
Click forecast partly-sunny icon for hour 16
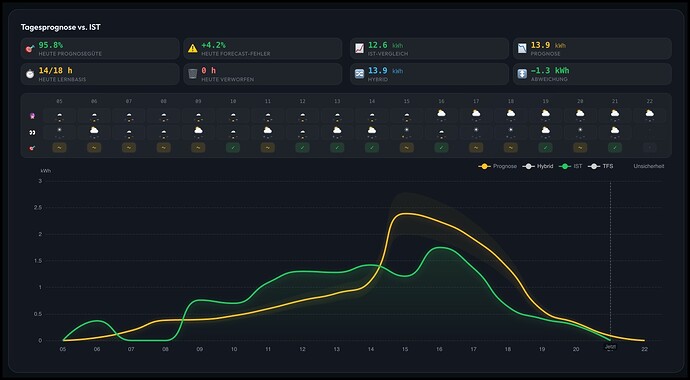coord(441,114)
